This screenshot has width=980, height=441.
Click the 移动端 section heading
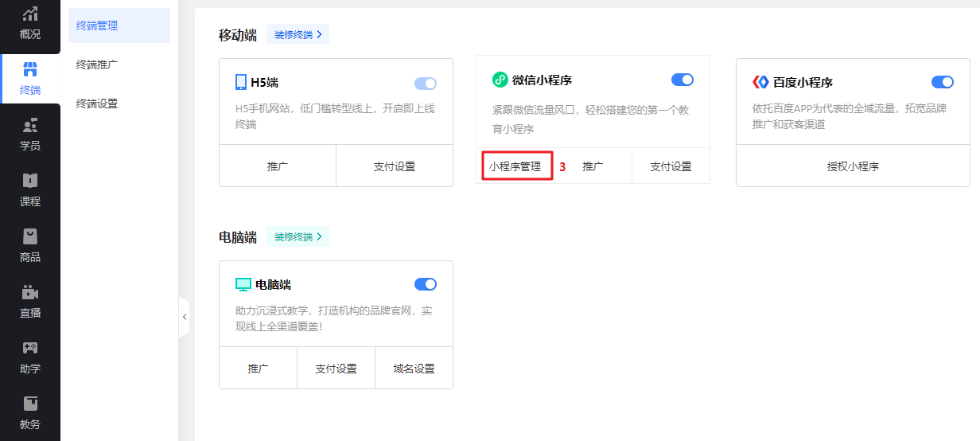point(238,34)
